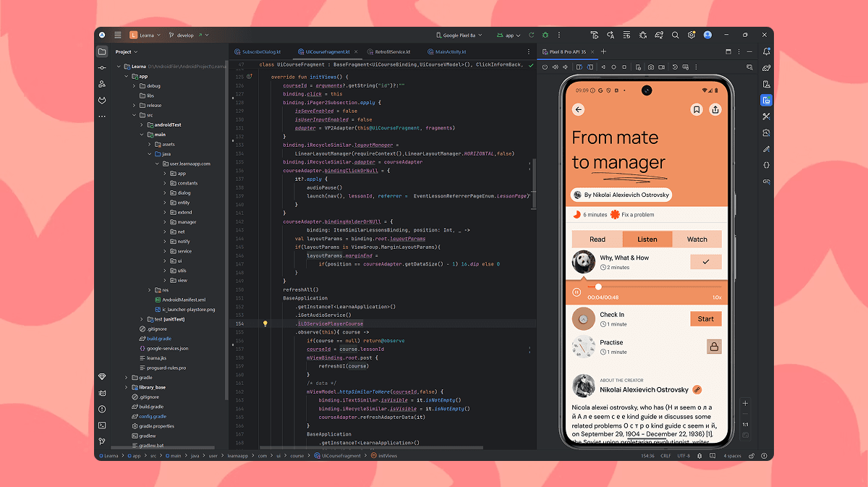Open google-services.json in project tree
Image resolution: width=868 pixels, height=487 pixels.
point(163,348)
